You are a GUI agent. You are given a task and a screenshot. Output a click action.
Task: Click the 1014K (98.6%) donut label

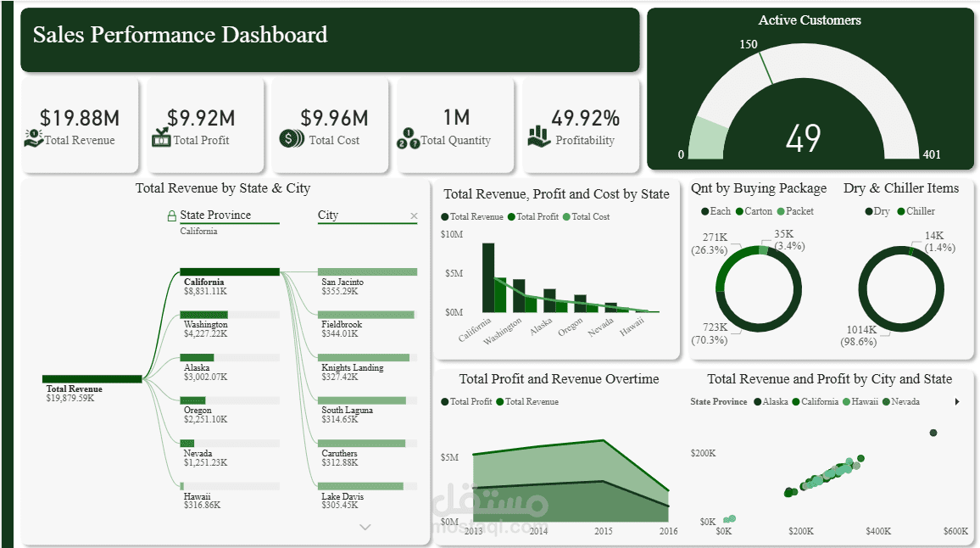click(858, 336)
